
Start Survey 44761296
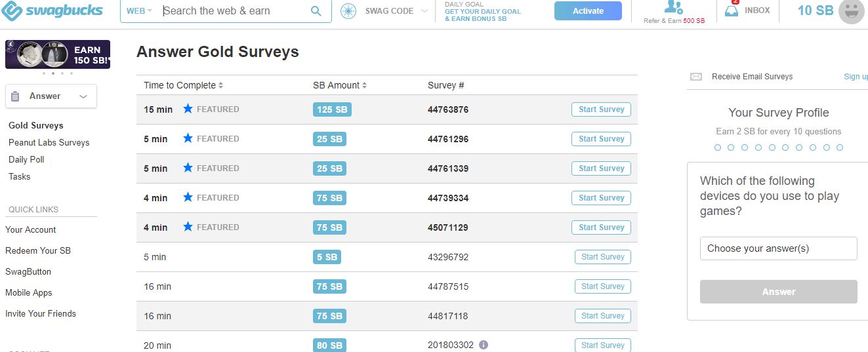[x=601, y=139]
